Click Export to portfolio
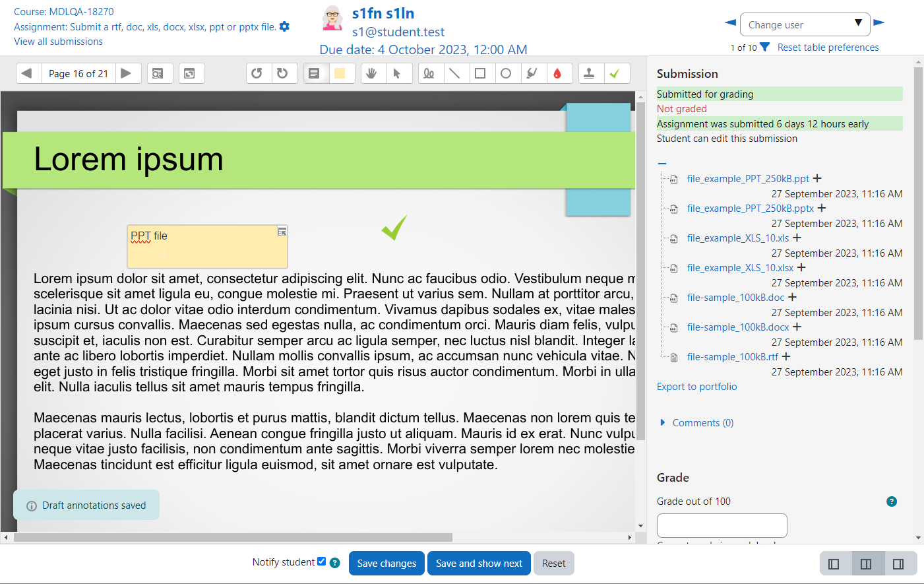This screenshot has width=924, height=584. [x=697, y=387]
